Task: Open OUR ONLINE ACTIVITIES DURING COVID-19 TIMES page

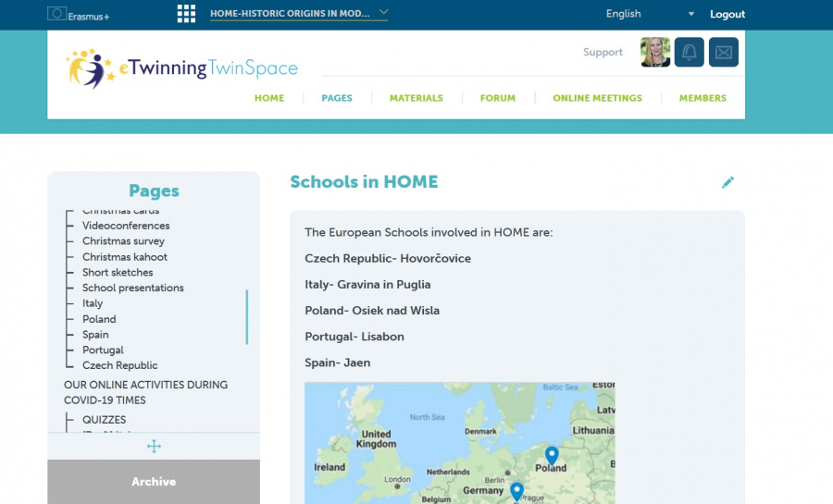Action: point(145,393)
